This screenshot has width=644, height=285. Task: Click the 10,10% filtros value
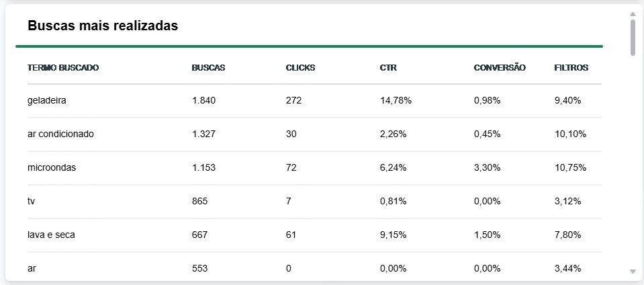pyautogui.click(x=570, y=134)
